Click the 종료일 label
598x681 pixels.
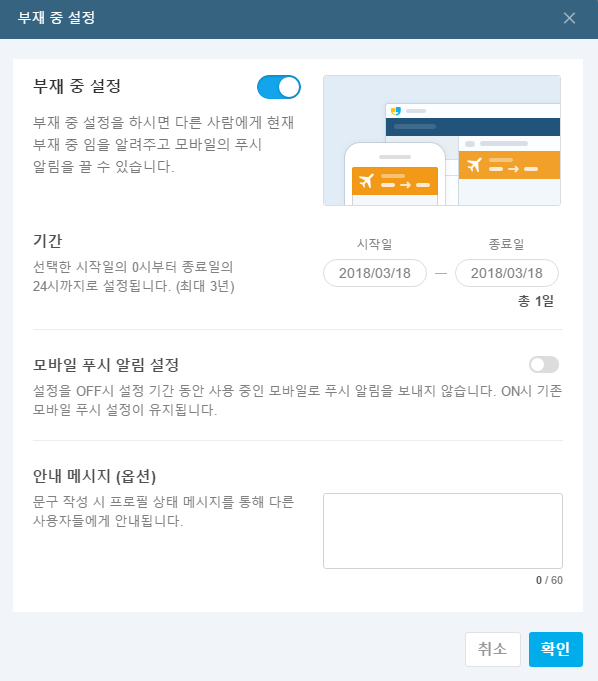[x=506, y=244]
